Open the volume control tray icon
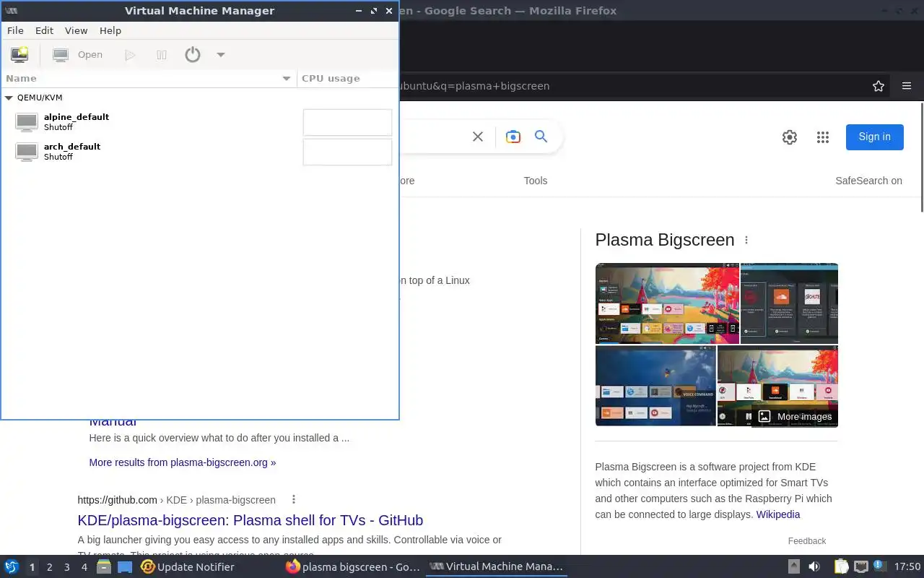 pos(814,567)
